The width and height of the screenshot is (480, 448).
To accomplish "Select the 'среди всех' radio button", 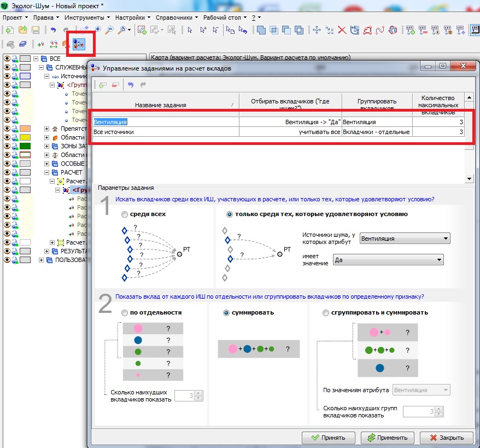I will (126, 214).
